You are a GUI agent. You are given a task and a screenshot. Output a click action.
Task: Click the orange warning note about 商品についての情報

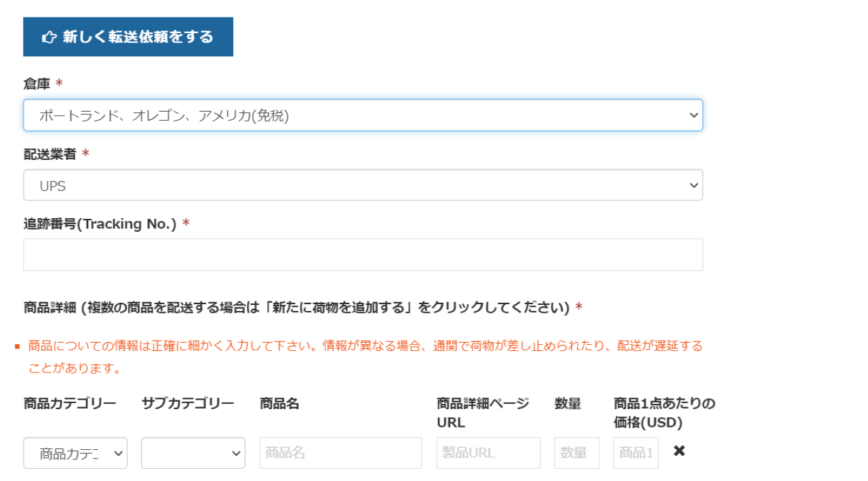point(365,357)
